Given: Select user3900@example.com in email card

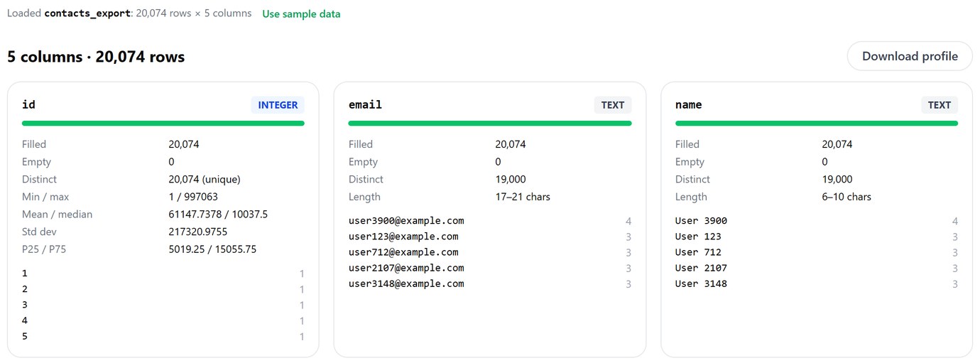Looking at the screenshot, I should [406, 221].
